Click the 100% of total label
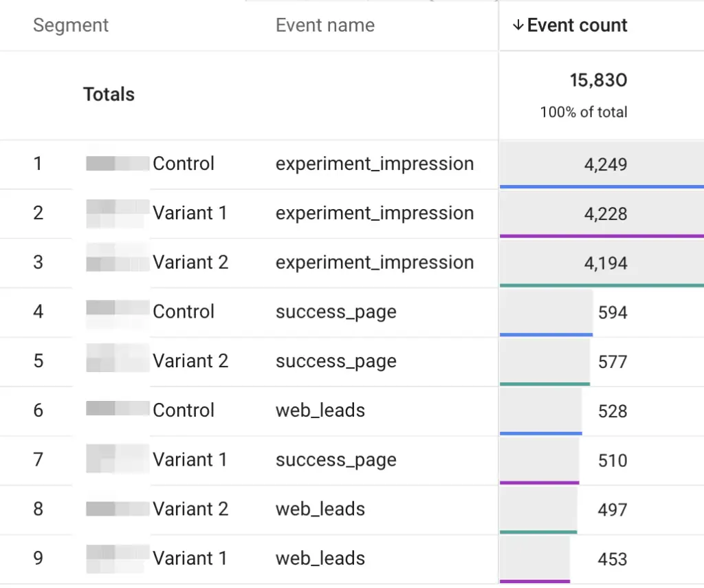This screenshot has width=704, height=588. tap(583, 112)
